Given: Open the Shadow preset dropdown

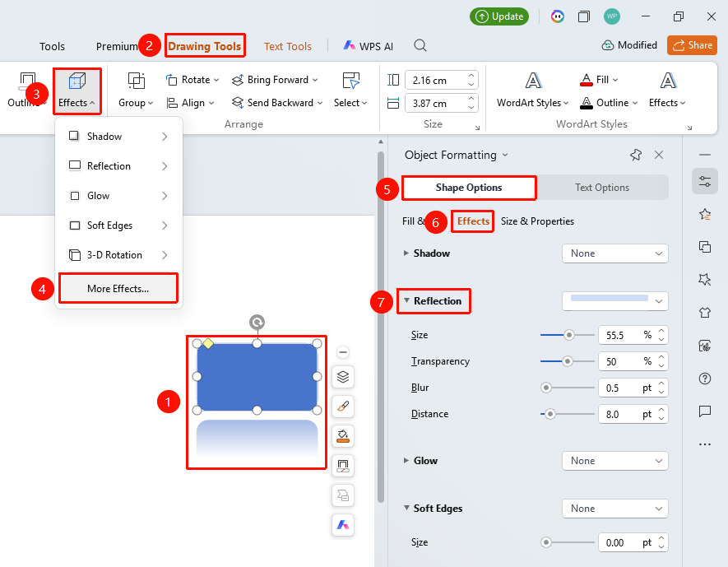Looking at the screenshot, I should click(x=615, y=253).
